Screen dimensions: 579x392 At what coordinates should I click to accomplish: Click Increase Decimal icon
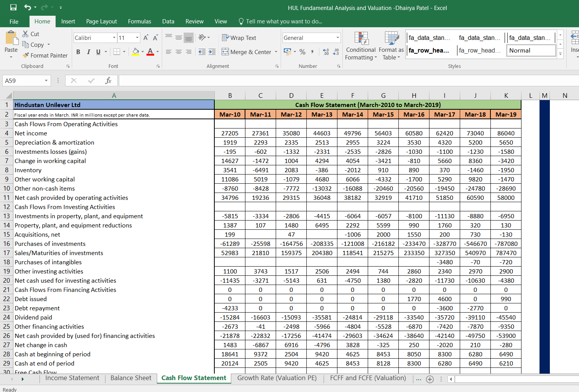[x=326, y=52]
